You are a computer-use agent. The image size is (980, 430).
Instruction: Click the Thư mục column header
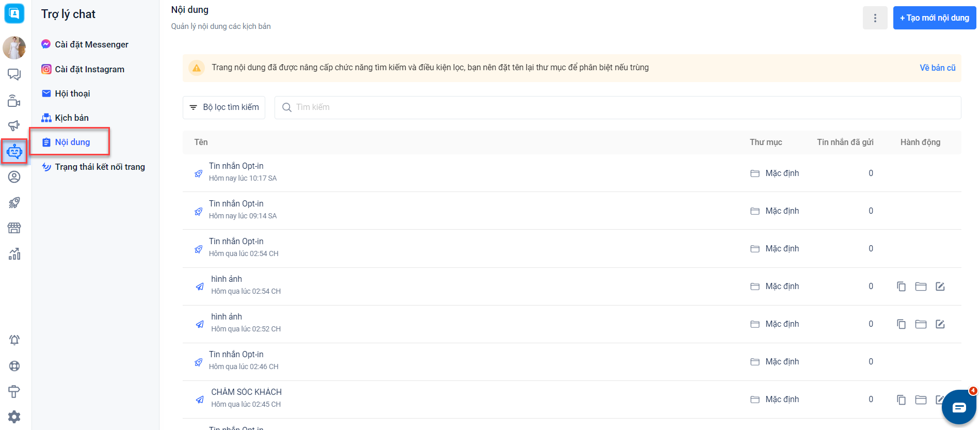[x=766, y=142]
